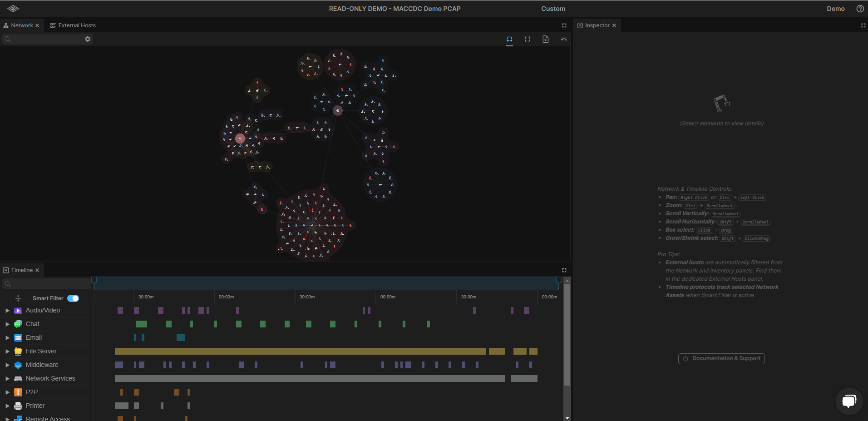Open the chat support bubble
This screenshot has height=421, width=868.
848,401
